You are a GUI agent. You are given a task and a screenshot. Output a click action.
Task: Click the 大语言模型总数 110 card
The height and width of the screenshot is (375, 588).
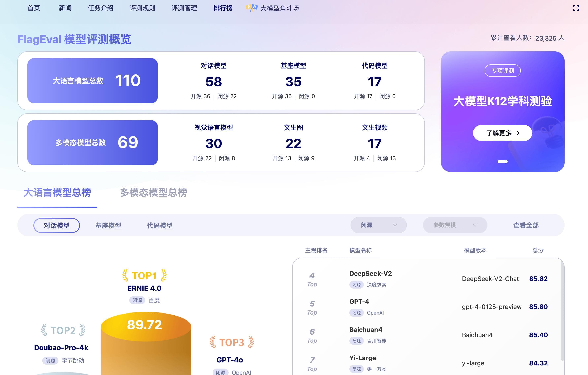pyautogui.click(x=93, y=81)
